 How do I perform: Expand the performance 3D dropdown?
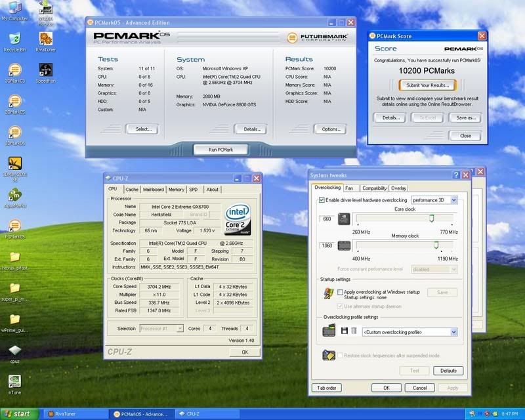click(453, 199)
